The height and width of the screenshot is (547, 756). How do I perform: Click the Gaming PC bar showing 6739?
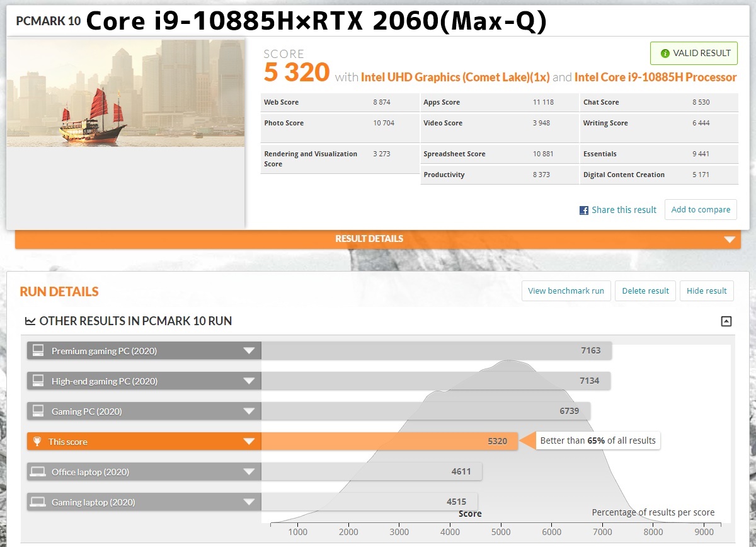point(426,412)
